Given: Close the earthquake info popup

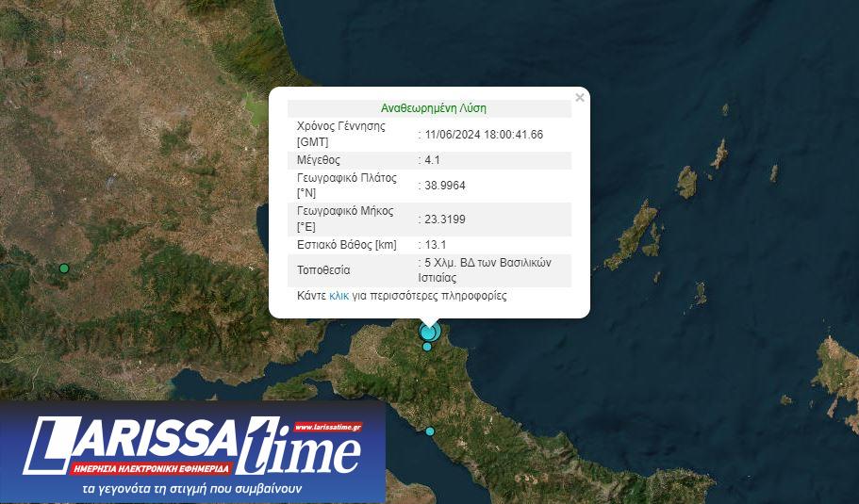Looking at the screenshot, I should pyautogui.click(x=580, y=97).
